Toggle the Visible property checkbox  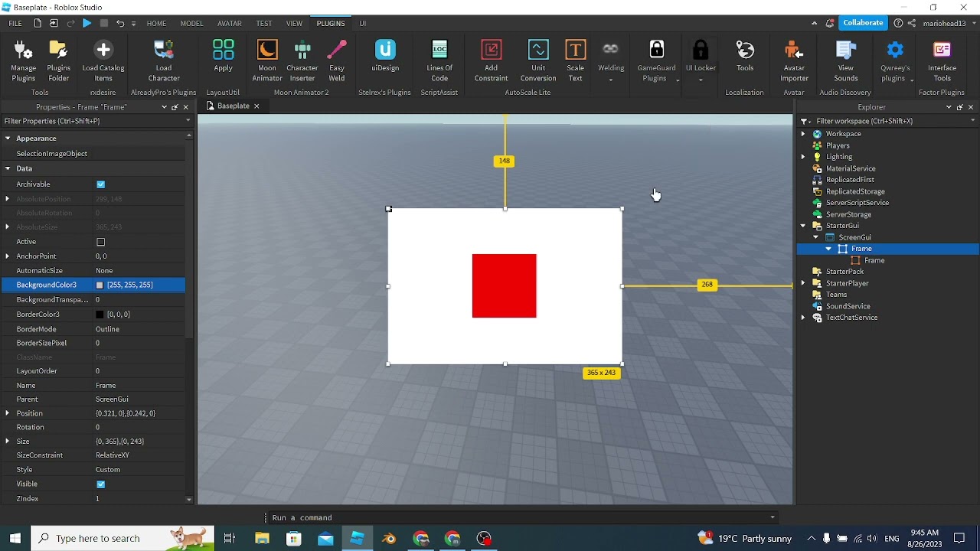pyautogui.click(x=101, y=484)
